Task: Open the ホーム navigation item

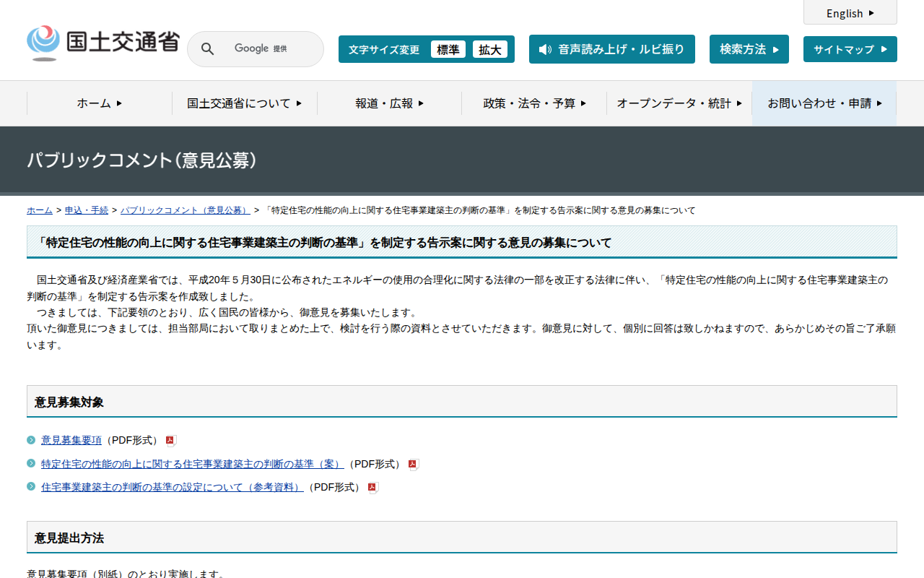Action: pyautogui.click(x=100, y=103)
